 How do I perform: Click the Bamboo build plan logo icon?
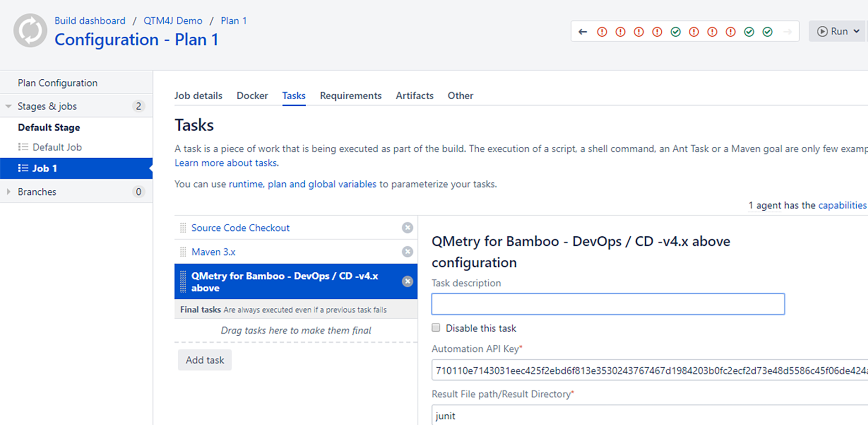coord(30,31)
